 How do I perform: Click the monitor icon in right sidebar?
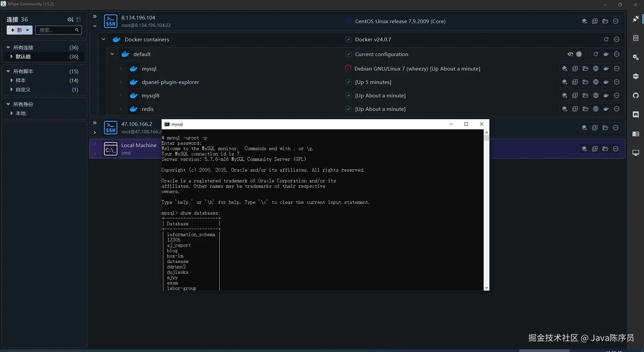tap(636, 153)
